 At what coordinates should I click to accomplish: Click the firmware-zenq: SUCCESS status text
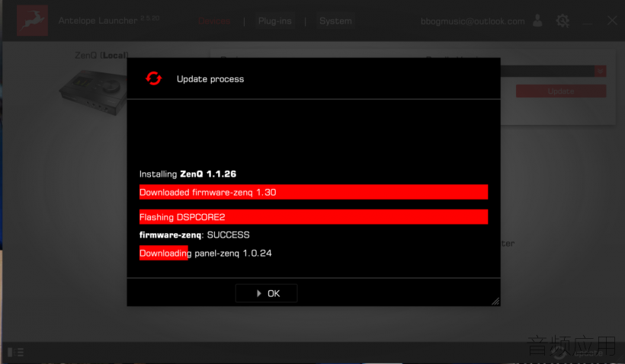[x=194, y=235]
